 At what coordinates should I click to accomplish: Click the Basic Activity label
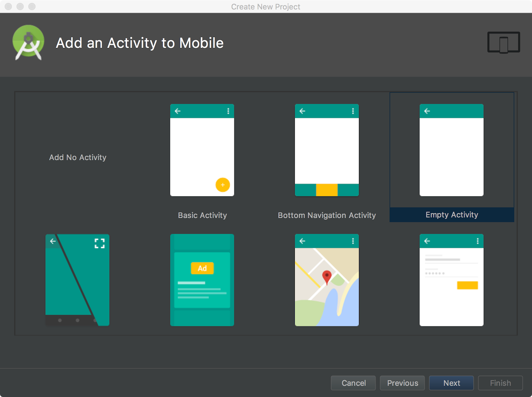pyautogui.click(x=202, y=215)
